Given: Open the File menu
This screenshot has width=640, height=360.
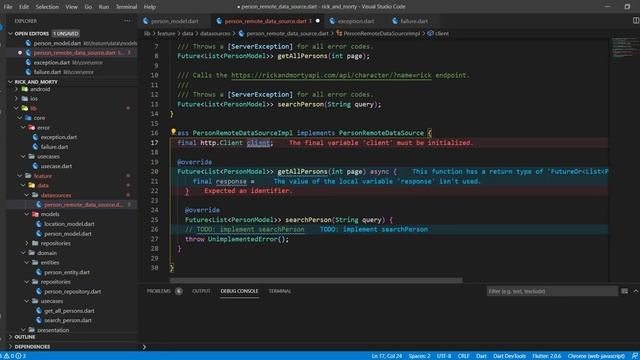Looking at the screenshot, I should click(x=8, y=7).
